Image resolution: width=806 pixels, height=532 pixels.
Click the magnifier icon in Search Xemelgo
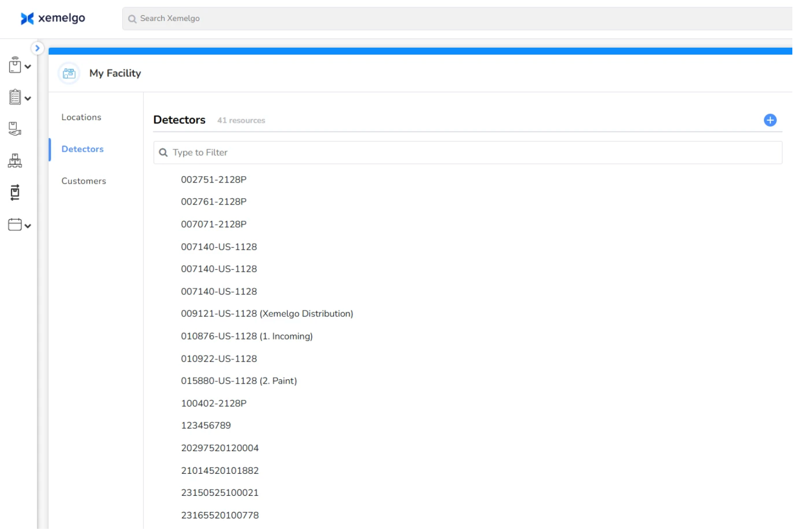tap(132, 19)
